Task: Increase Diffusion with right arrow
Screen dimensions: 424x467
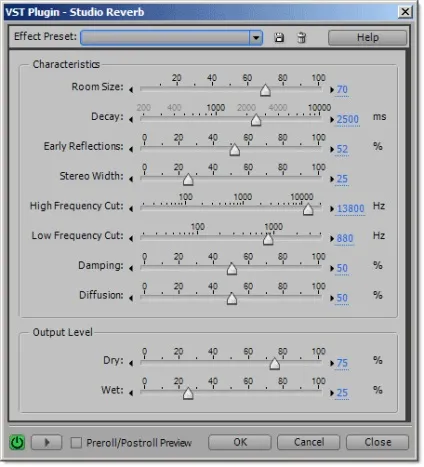Action: coord(332,298)
